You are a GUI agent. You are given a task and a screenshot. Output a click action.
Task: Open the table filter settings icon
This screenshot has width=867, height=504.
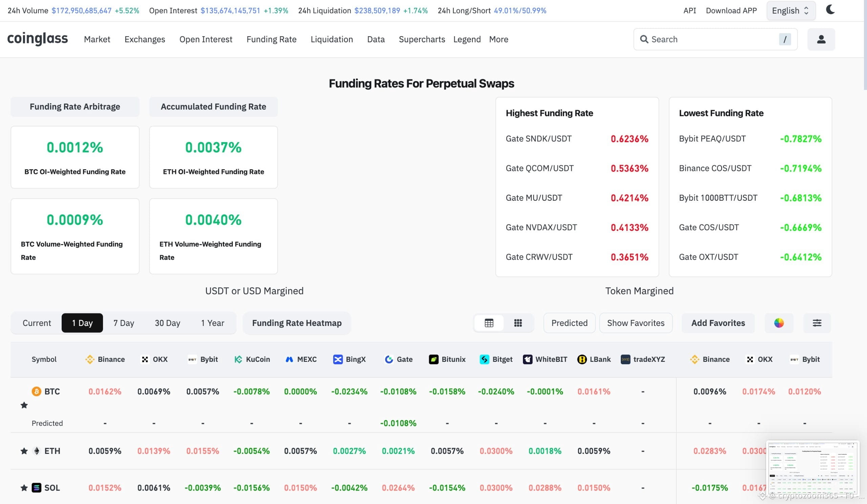point(817,323)
